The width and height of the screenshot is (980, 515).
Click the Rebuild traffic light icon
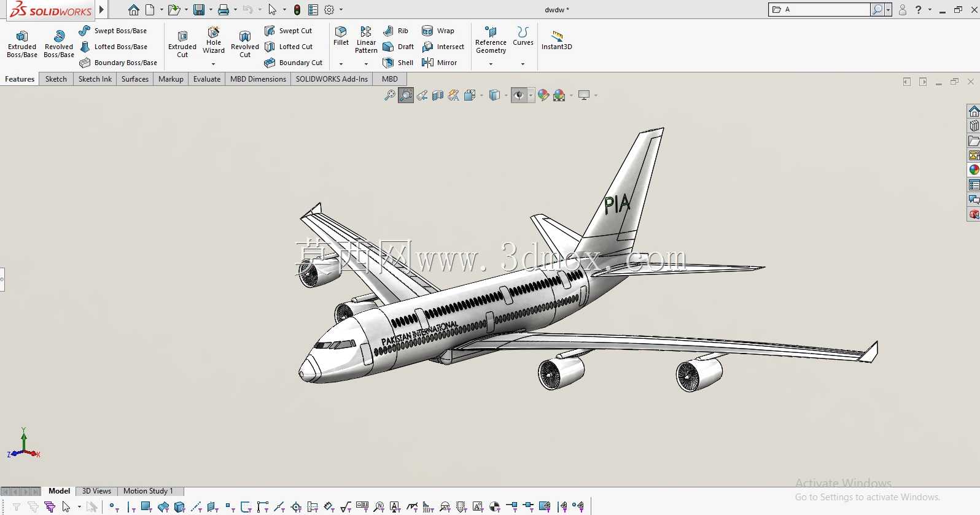(297, 10)
